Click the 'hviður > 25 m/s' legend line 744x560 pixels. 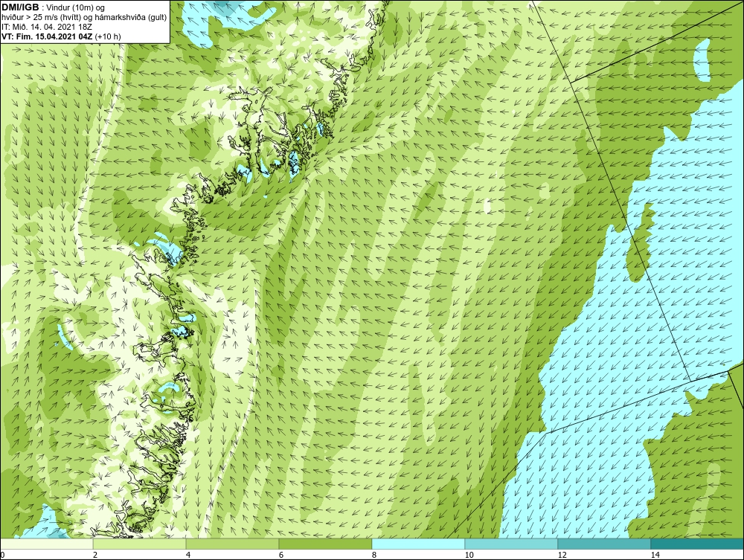[x=84, y=17]
